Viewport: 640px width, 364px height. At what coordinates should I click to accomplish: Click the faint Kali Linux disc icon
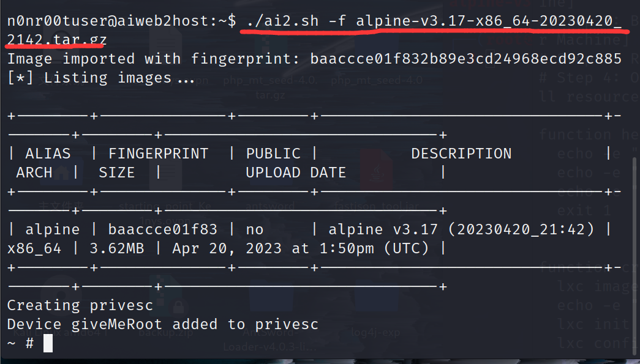click(x=61, y=295)
